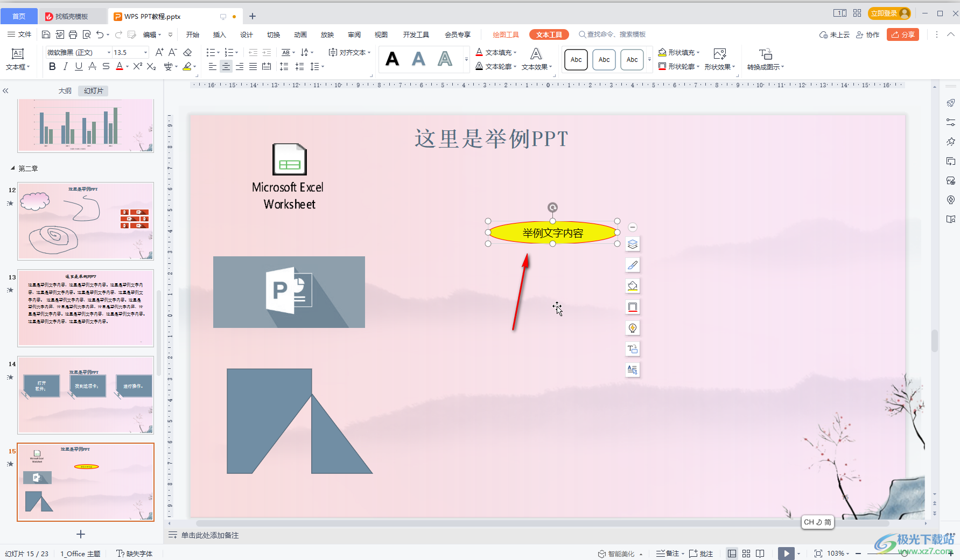Click the search commands field

612,34
